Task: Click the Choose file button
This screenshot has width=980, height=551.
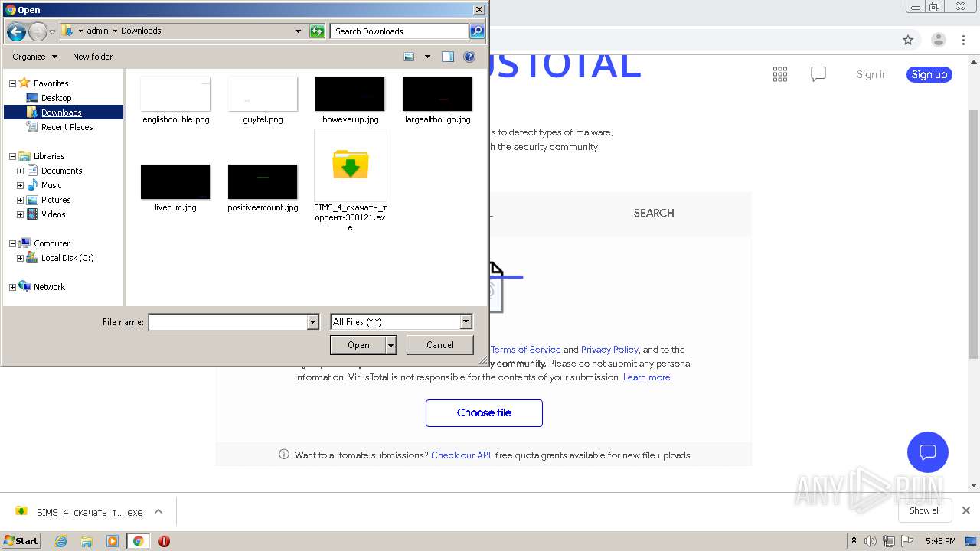Action: point(484,412)
